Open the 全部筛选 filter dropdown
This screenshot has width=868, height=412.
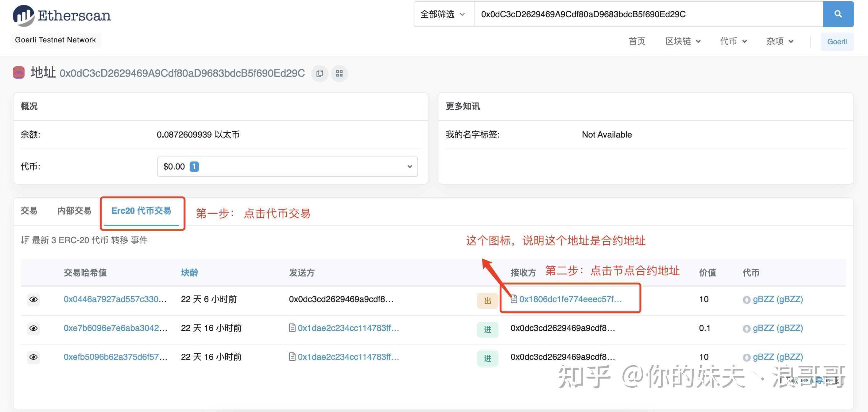tap(444, 14)
